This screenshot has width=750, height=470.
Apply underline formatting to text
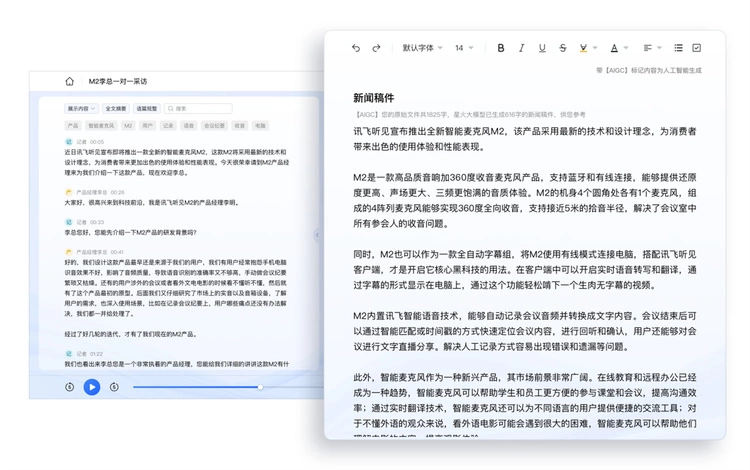click(x=542, y=48)
